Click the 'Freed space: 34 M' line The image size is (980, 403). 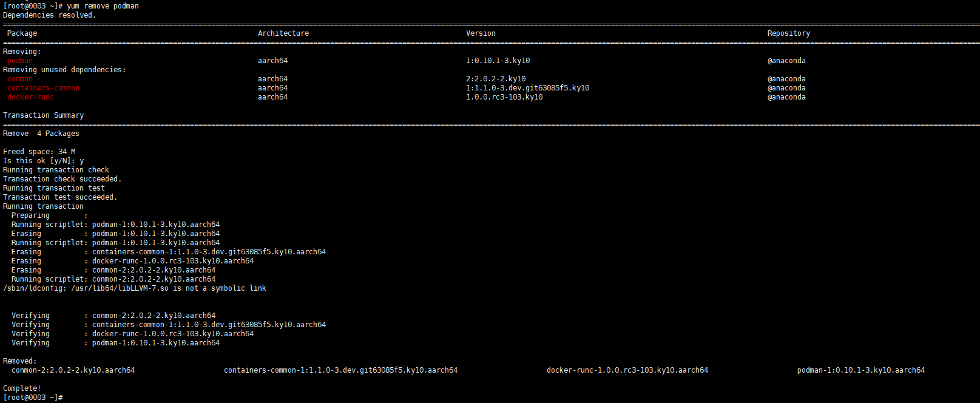click(39, 152)
